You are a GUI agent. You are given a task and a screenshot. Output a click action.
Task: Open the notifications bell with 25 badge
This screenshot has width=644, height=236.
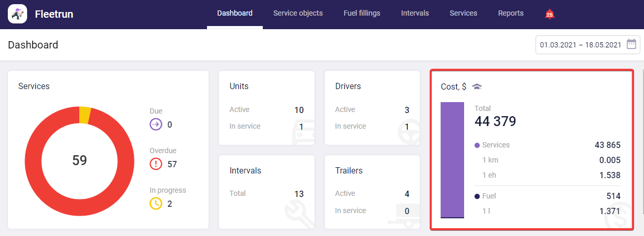click(549, 14)
